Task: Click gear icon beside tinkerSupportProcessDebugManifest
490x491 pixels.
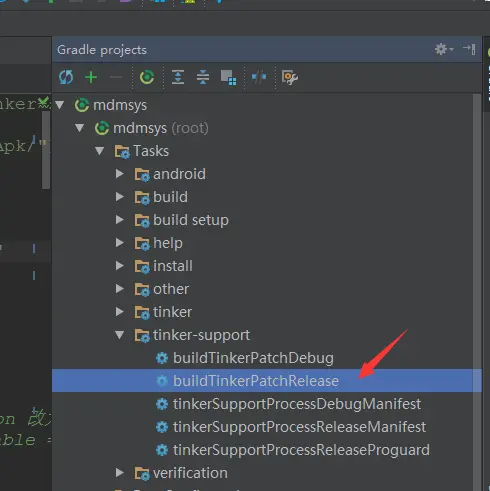Action: coord(162,404)
